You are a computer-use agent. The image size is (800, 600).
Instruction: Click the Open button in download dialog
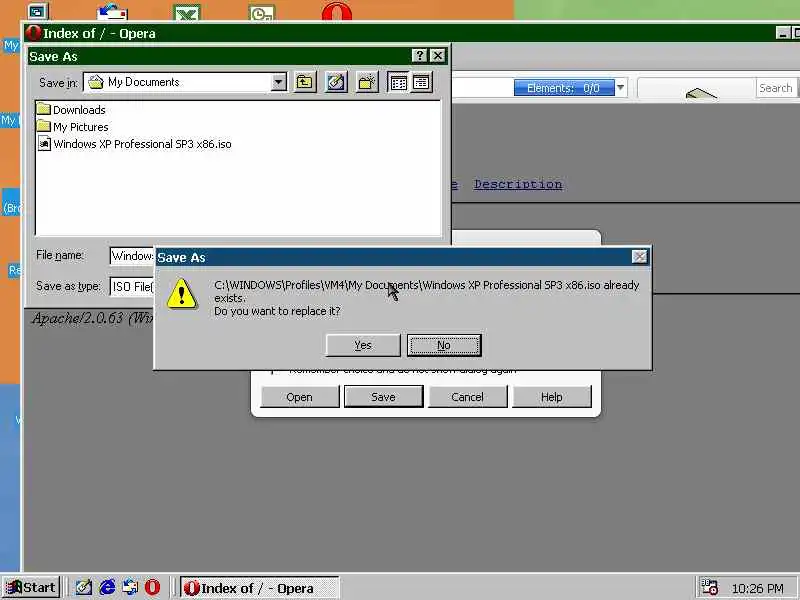(299, 397)
